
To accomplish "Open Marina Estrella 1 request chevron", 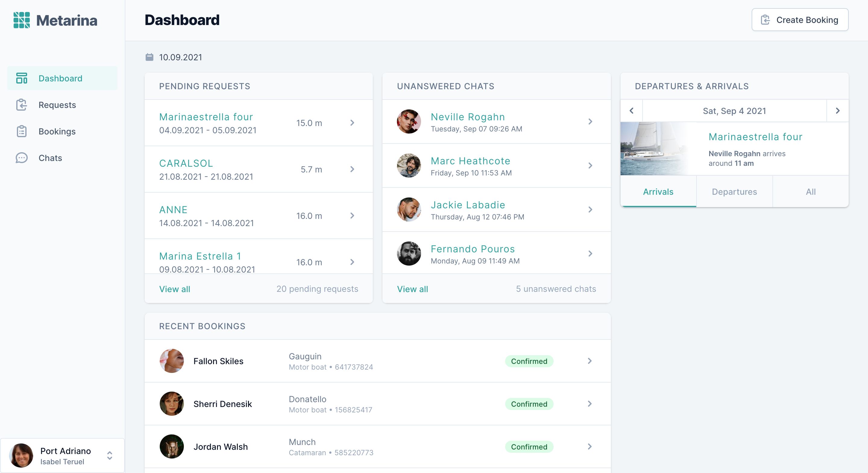I will (352, 262).
